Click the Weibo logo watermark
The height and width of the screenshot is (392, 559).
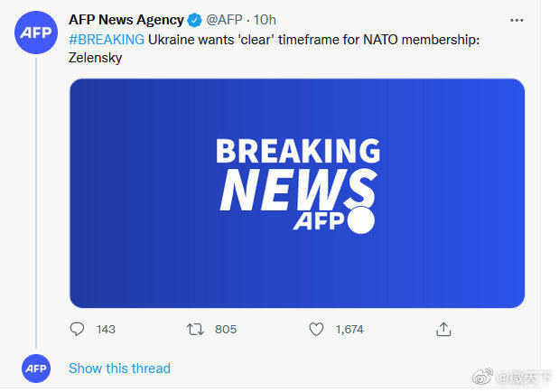pyautogui.click(x=484, y=376)
